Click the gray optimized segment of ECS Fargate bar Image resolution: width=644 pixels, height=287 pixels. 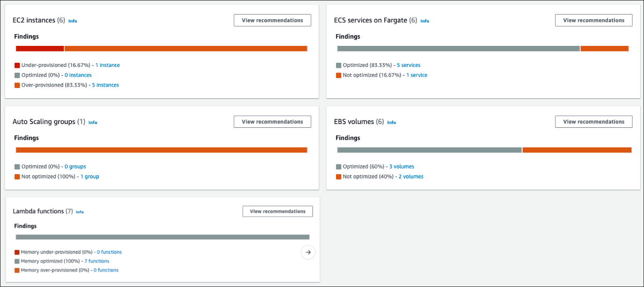pyautogui.click(x=458, y=49)
